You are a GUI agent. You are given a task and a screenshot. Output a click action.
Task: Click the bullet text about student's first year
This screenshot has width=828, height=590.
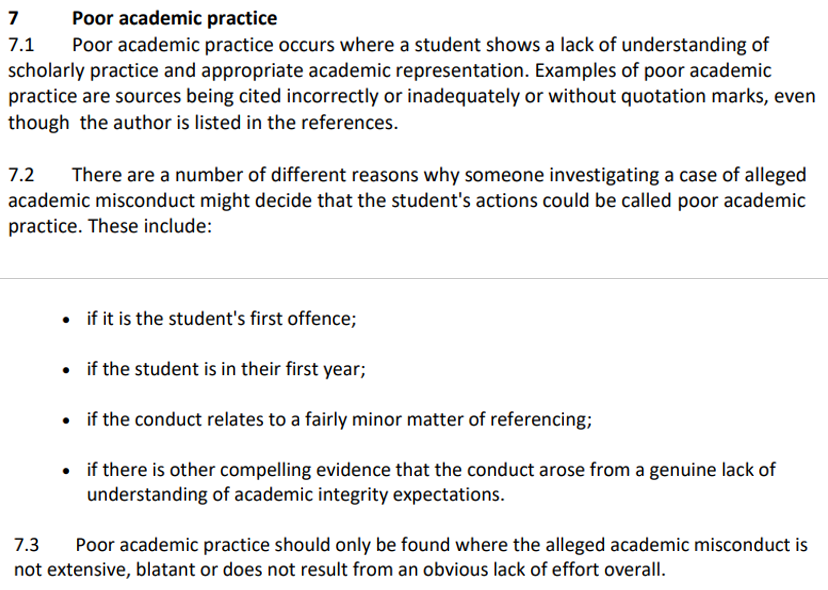(x=226, y=369)
